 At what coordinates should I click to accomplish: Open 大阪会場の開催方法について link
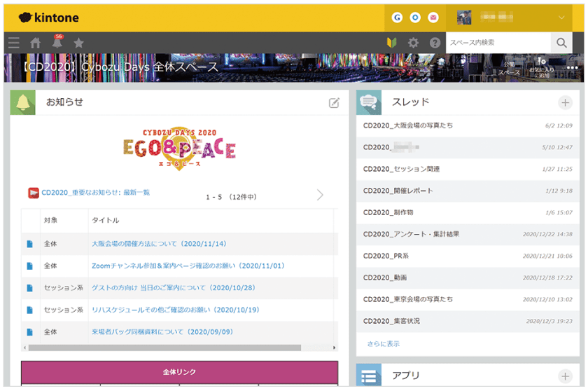pos(159,244)
